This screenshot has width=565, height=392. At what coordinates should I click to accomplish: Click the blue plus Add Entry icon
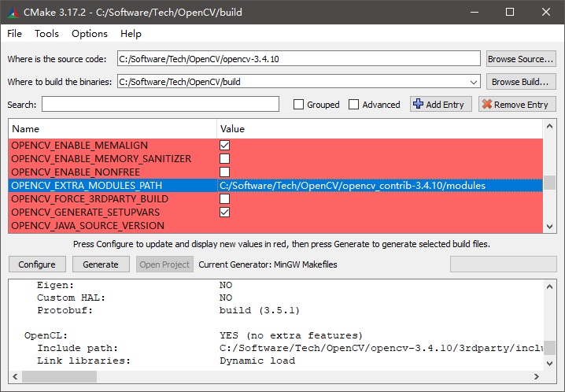click(418, 104)
